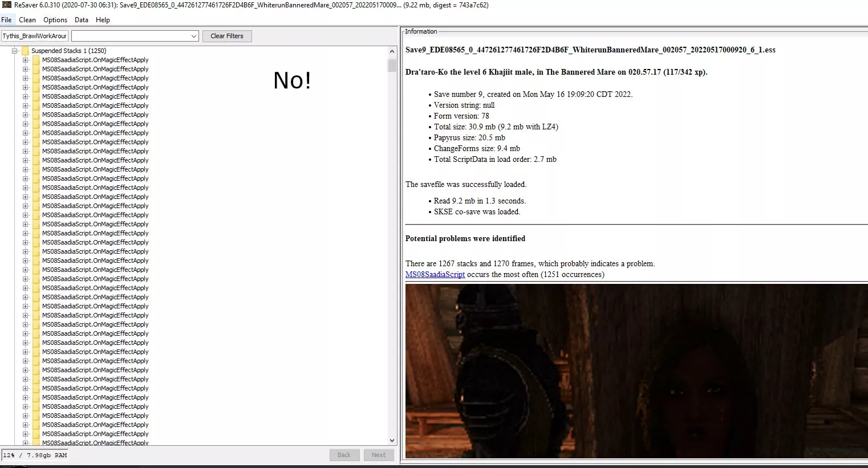The height and width of the screenshot is (468, 868).
Task: Focus the Tythis_BrawlWorkAround filter text field
Action: tap(35, 36)
